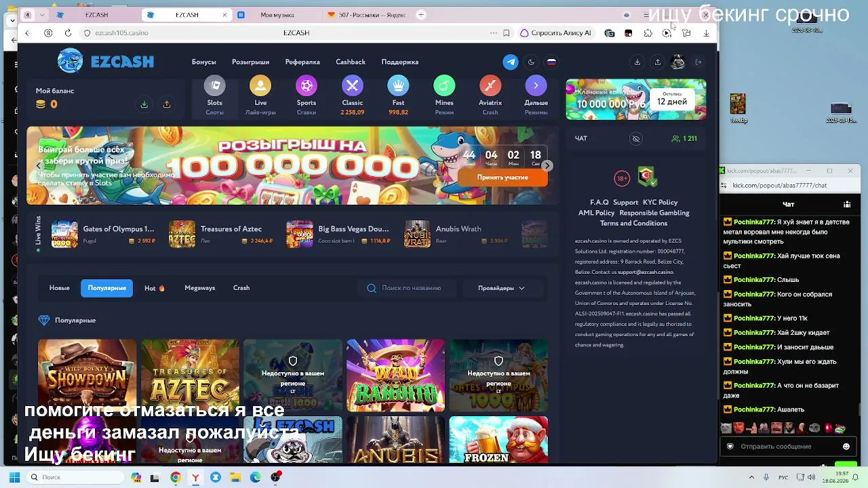The height and width of the screenshot is (488, 868).
Task: Reload the page in browser
Action: click(x=68, y=33)
